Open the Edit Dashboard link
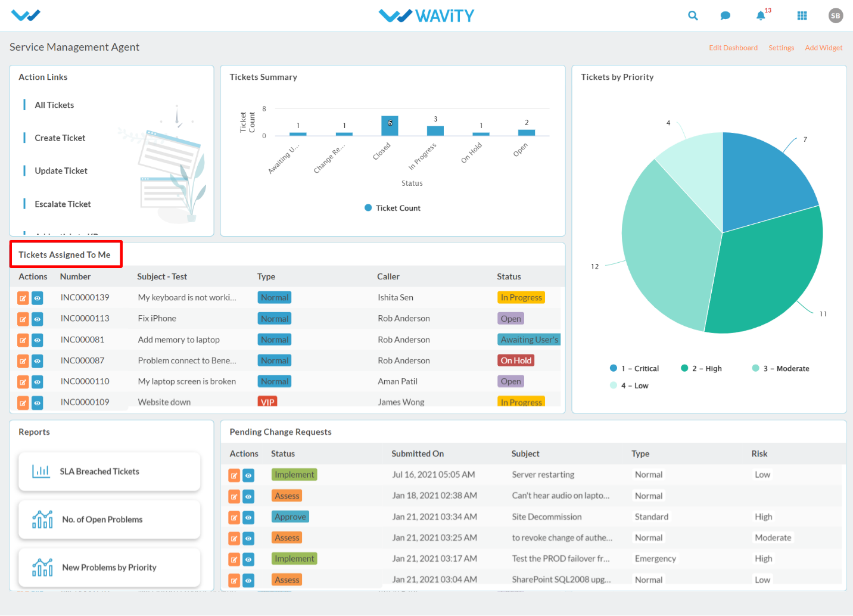Image resolution: width=853 pixels, height=616 pixels. click(733, 48)
